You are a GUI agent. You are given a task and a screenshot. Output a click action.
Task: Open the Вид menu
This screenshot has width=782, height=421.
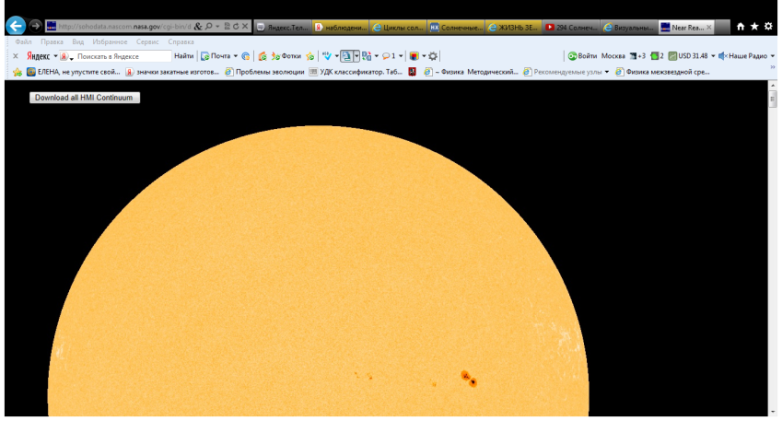pyautogui.click(x=78, y=42)
